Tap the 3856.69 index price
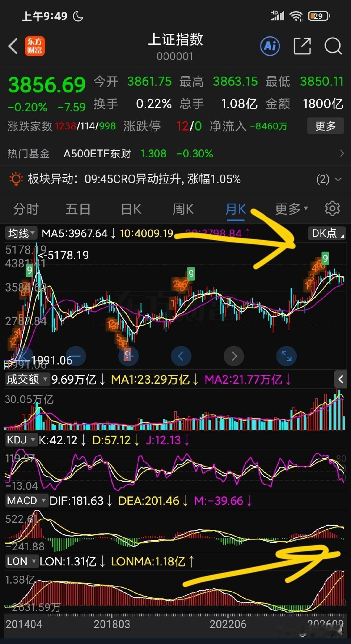 pos(47,85)
